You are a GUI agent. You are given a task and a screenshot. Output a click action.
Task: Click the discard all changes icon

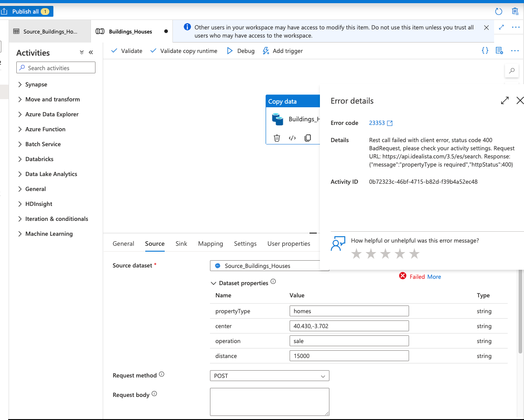515,11
